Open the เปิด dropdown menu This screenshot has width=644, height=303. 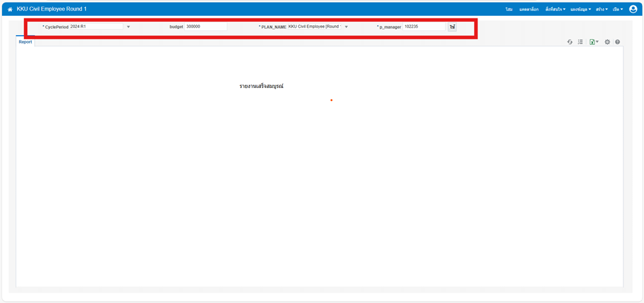click(618, 9)
